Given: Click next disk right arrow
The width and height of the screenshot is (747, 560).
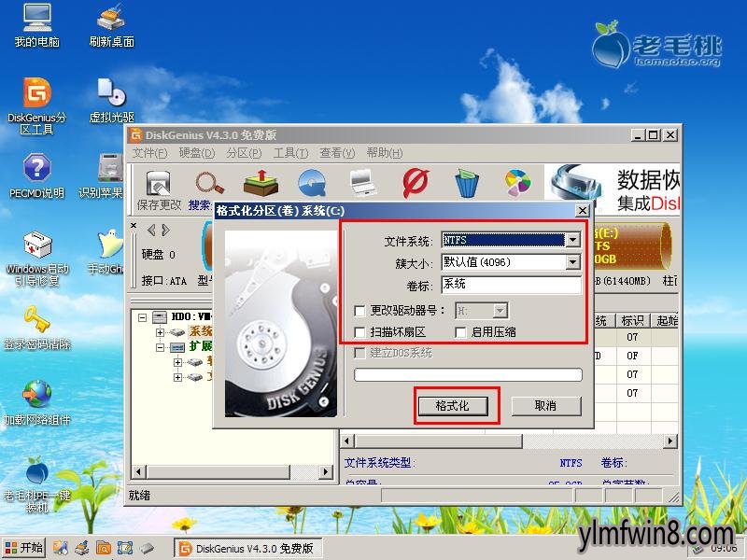Looking at the screenshot, I should pyautogui.click(x=165, y=231).
